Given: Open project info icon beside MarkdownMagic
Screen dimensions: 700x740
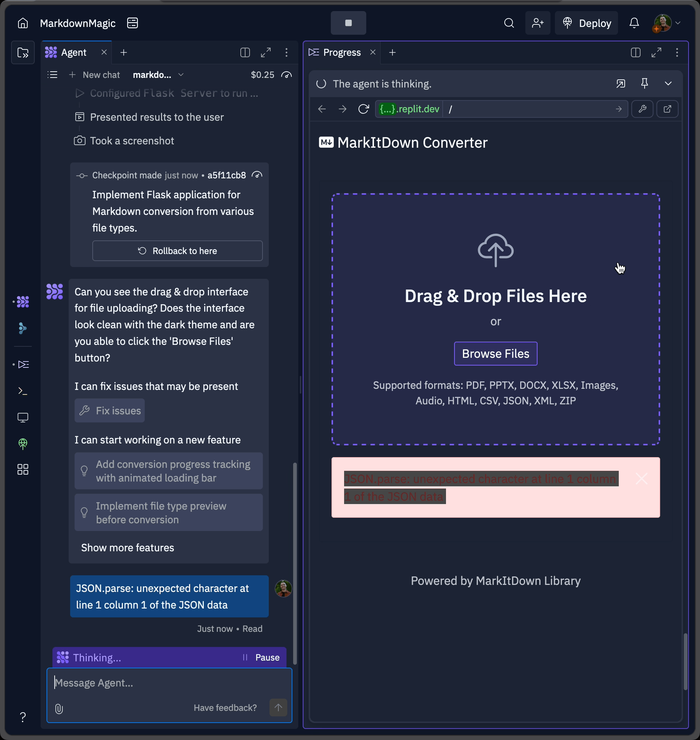Looking at the screenshot, I should (133, 23).
